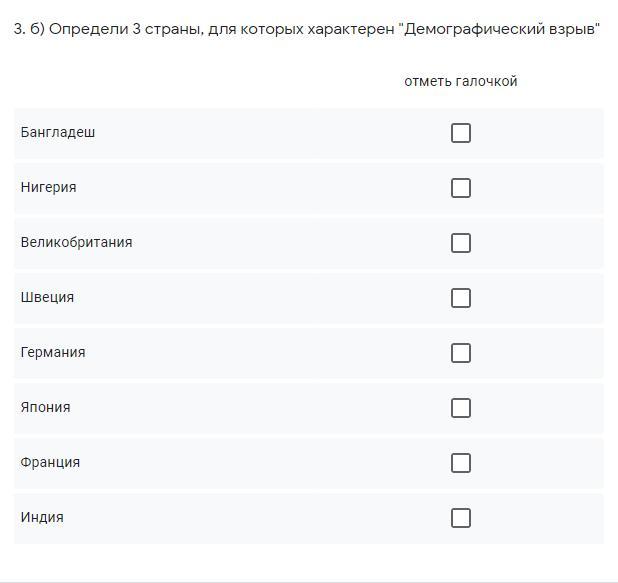Click the question title about Демографический взрыв
This screenshot has width=618, height=583.
point(307,29)
